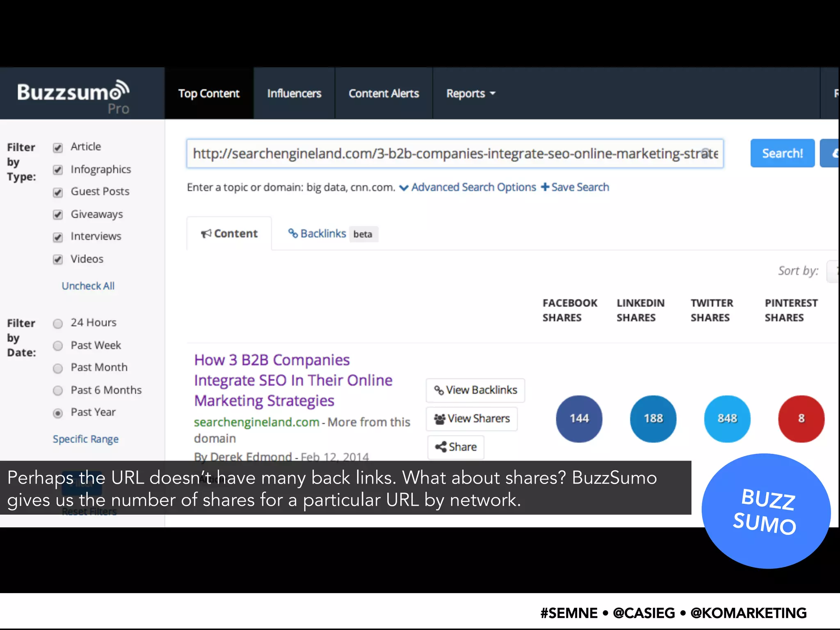The height and width of the screenshot is (630, 840).
Task: Uncheck the Infographics type filter
Action: [58, 170]
